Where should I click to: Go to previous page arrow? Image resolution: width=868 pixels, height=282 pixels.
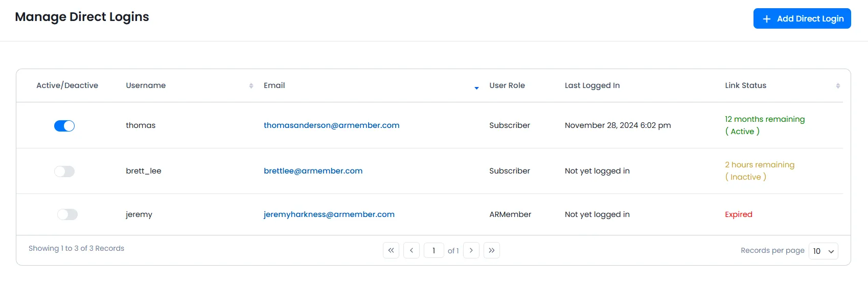412,250
